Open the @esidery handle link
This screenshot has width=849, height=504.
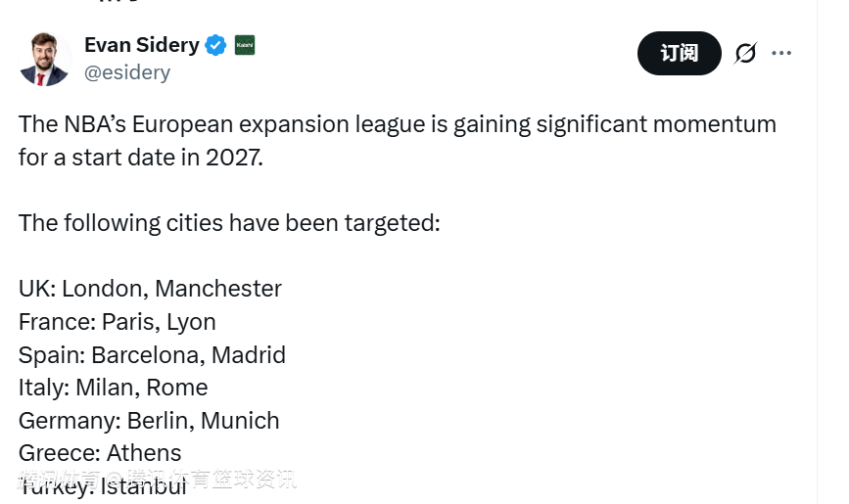tap(127, 72)
